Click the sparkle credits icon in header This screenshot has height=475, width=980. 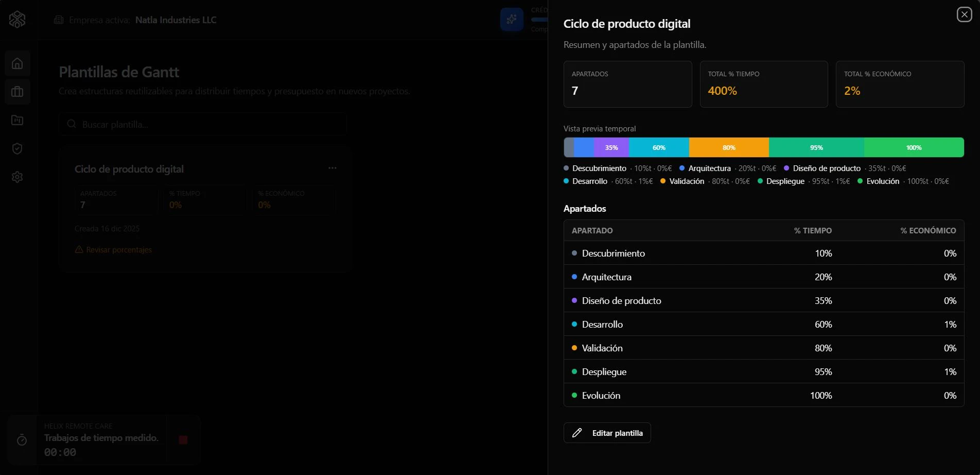tap(512, 20)
